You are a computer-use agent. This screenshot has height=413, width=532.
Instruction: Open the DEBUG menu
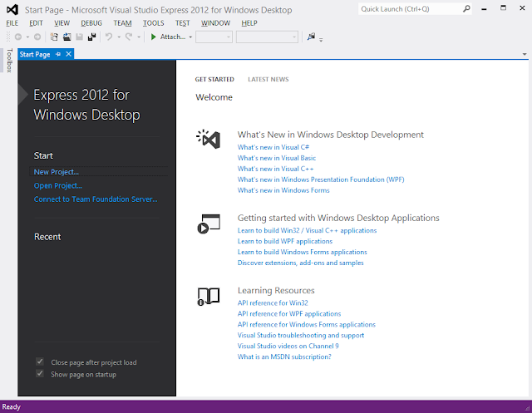[91, 23]
